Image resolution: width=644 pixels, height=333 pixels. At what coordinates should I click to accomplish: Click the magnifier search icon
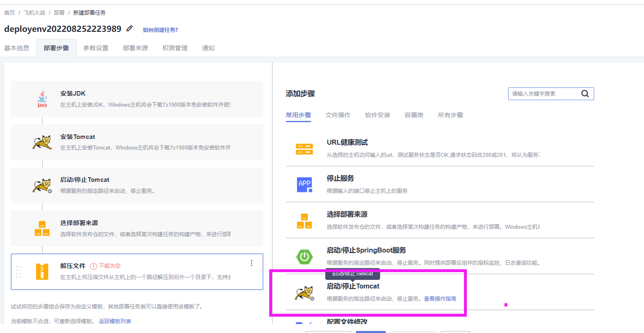[x=585, y=94]
